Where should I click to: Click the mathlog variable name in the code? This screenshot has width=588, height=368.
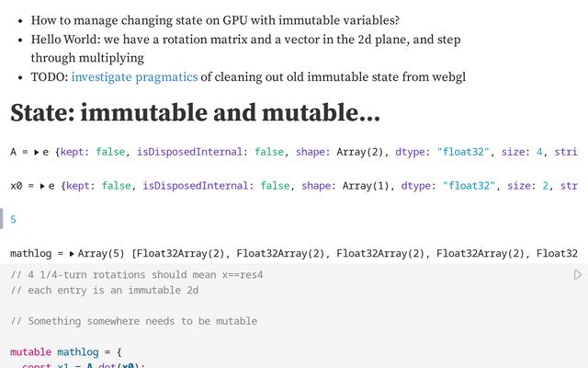tap(78, 352)
